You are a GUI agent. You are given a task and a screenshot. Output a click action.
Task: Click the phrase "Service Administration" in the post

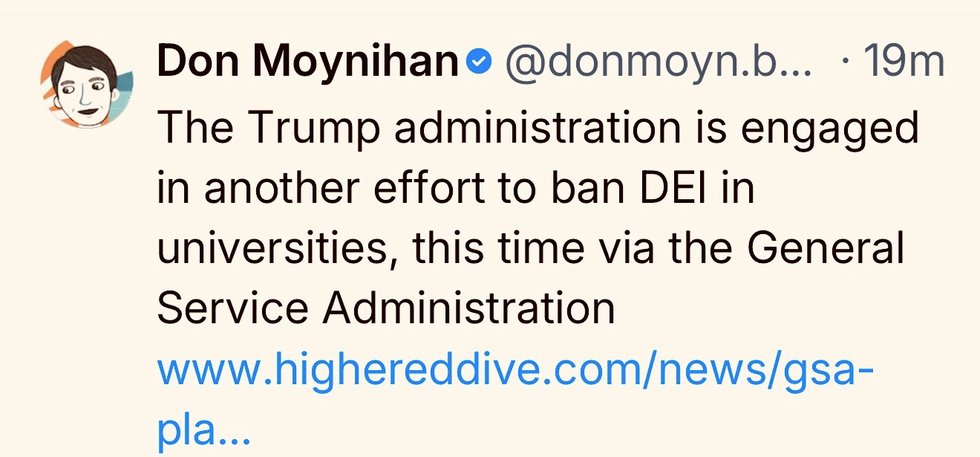pos(386,308)
